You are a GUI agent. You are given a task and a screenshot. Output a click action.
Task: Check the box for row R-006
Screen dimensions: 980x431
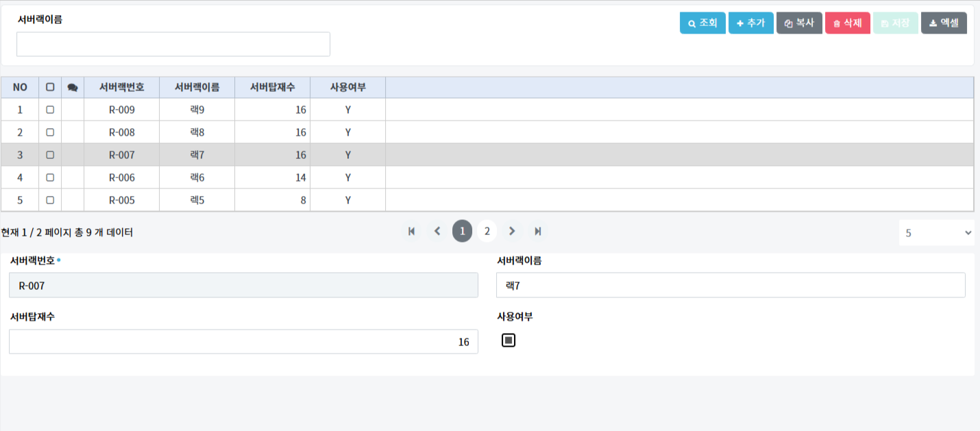(50, 177)
